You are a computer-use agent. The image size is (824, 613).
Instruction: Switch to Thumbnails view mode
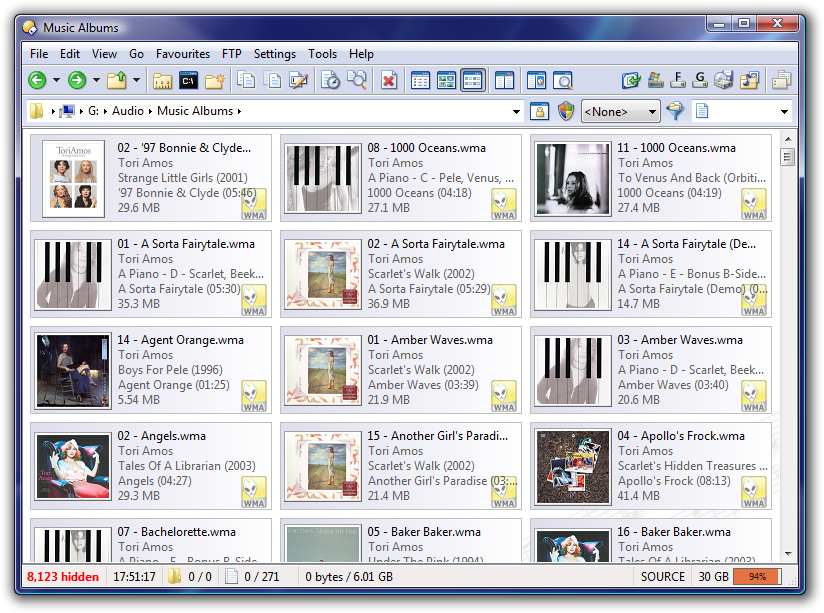pos(446,80)
